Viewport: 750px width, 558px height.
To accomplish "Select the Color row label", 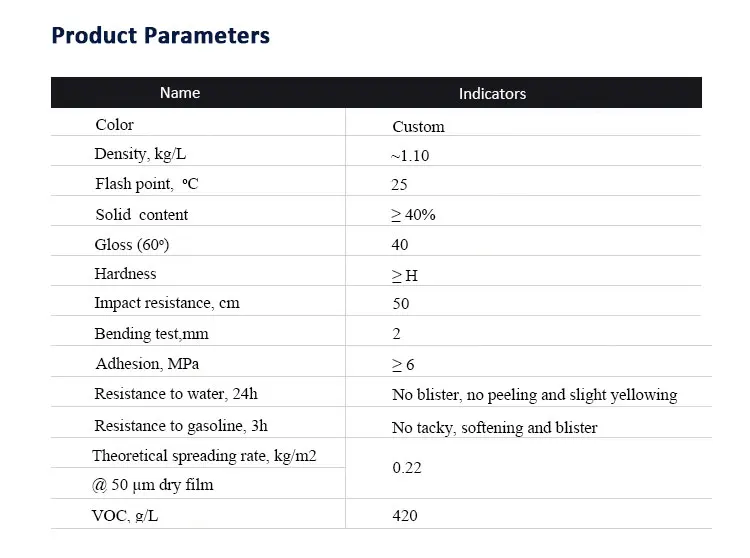I will [x=114, y=125].
